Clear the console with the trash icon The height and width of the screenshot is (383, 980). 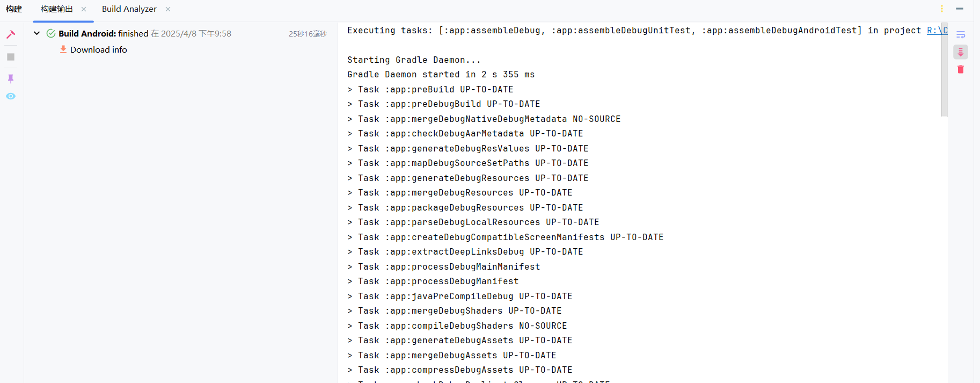click(x=961, y=69)
